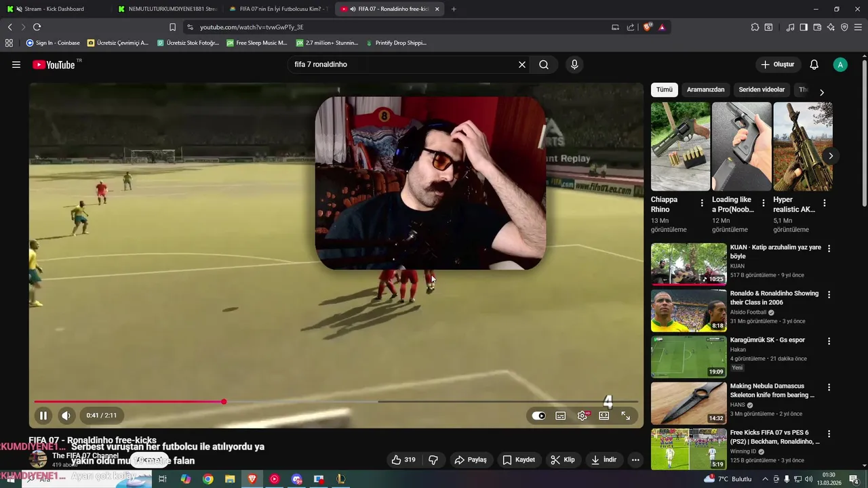Open the player settings gear
Image resolution: width=868 pixels, height=488 pixels.
click(583, 415)
